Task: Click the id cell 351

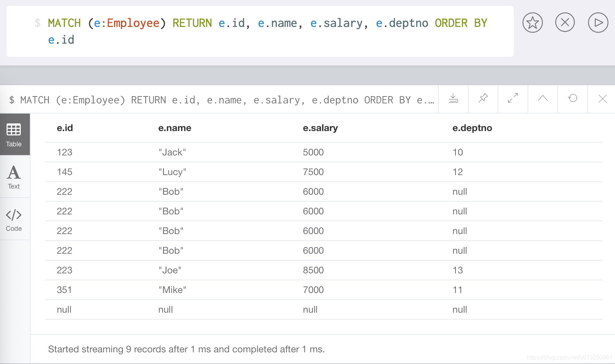Action: click(64, 290)
